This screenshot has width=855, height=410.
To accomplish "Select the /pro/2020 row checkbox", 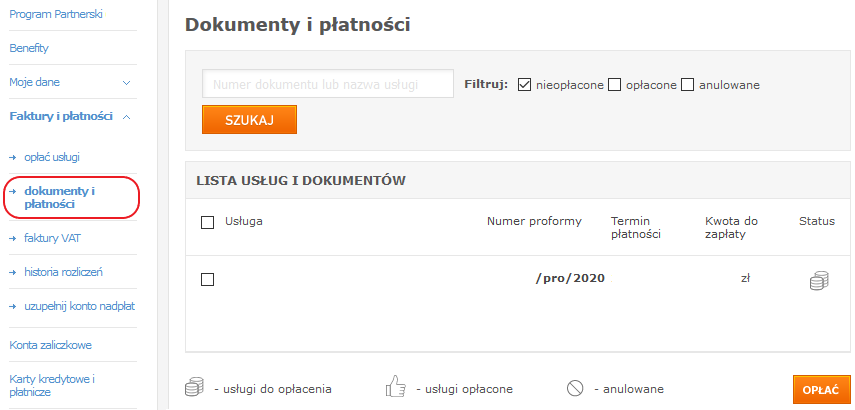I will tap(207, 280).
